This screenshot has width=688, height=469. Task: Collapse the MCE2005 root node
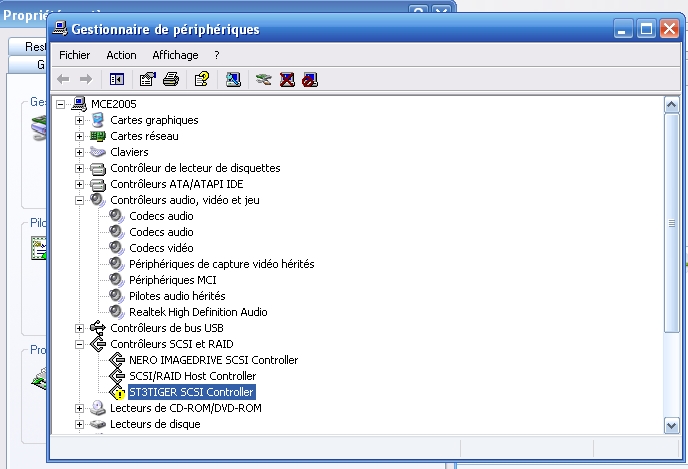(61, 104)
